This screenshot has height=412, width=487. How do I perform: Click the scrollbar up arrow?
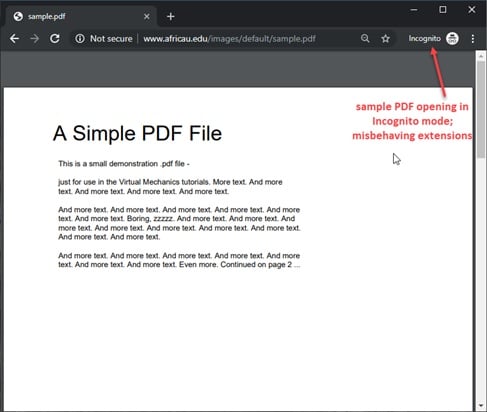481,56
